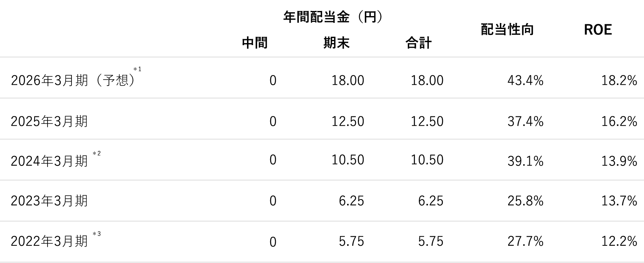
Task: Click the 中間 value 0 for 2022年3月期
Action: coord(273,242)
